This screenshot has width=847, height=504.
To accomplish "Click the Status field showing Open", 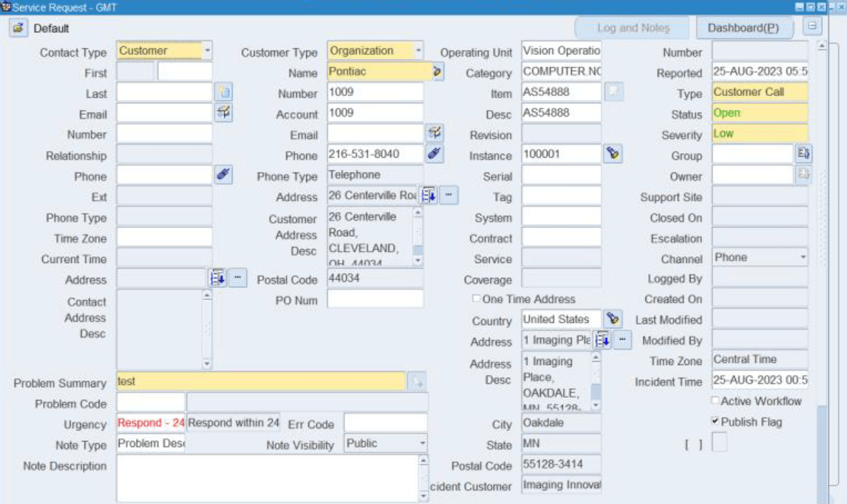I will click(760, 113).
